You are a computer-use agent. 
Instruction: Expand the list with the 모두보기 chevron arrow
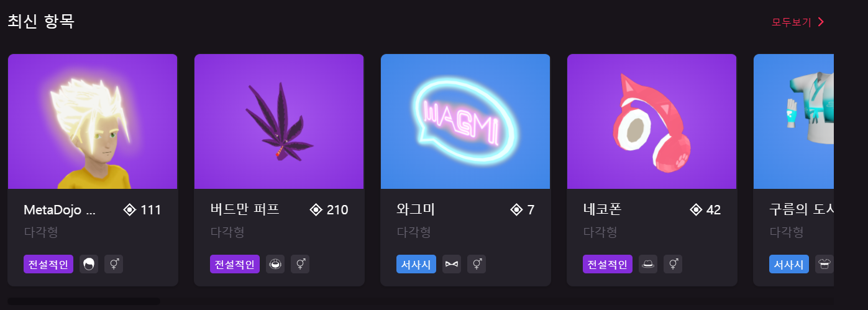coord(821,22)
